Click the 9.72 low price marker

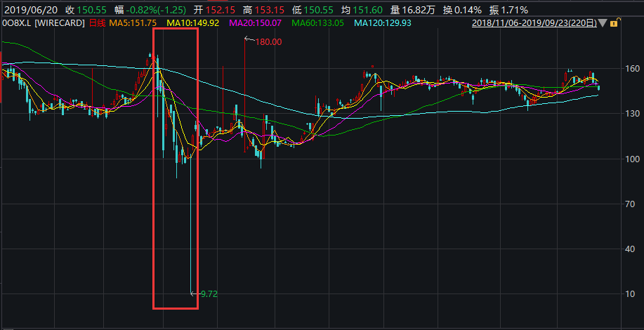tap(209, 294)
